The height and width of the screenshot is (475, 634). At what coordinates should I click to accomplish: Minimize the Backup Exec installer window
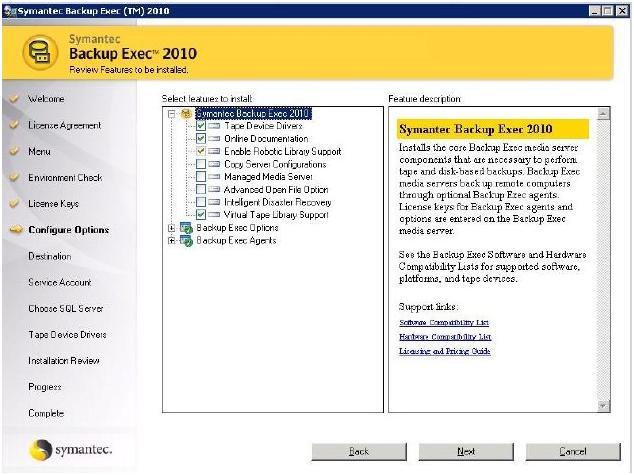(x=594, y=11)
